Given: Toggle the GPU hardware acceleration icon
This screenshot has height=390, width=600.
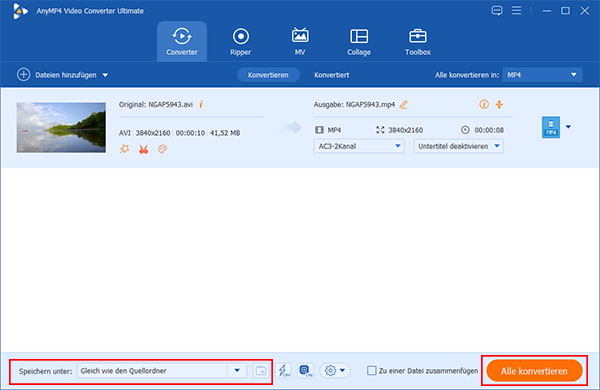Looking at the screenshot, I should pos(305,370).
